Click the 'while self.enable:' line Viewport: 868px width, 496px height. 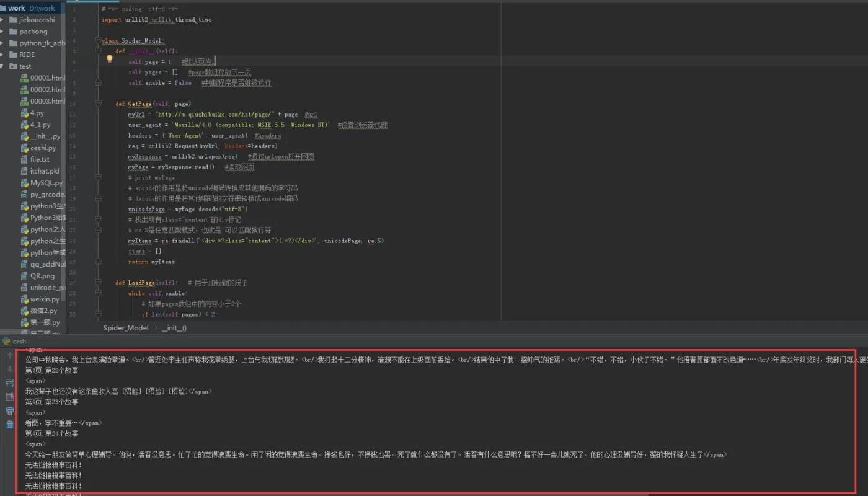157,294
